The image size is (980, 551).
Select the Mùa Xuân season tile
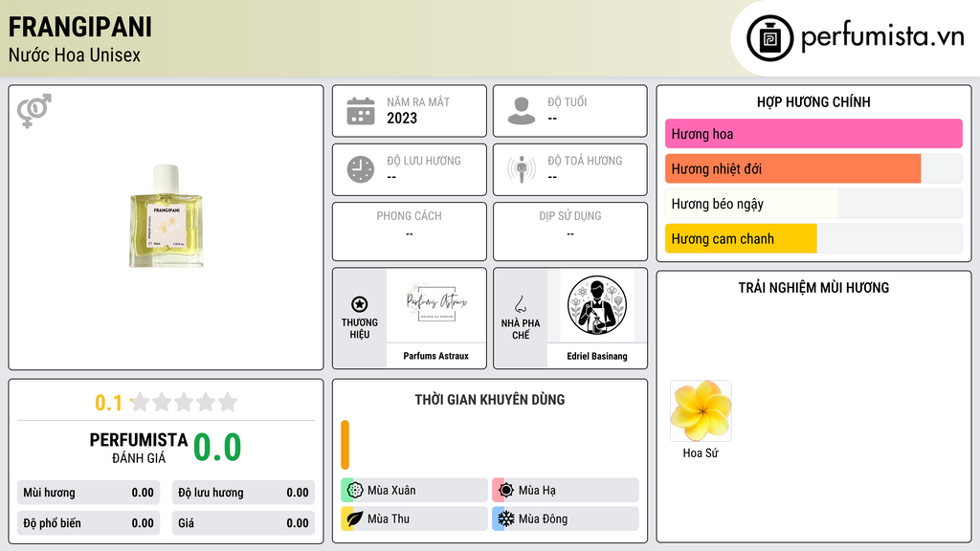point(414,490)
